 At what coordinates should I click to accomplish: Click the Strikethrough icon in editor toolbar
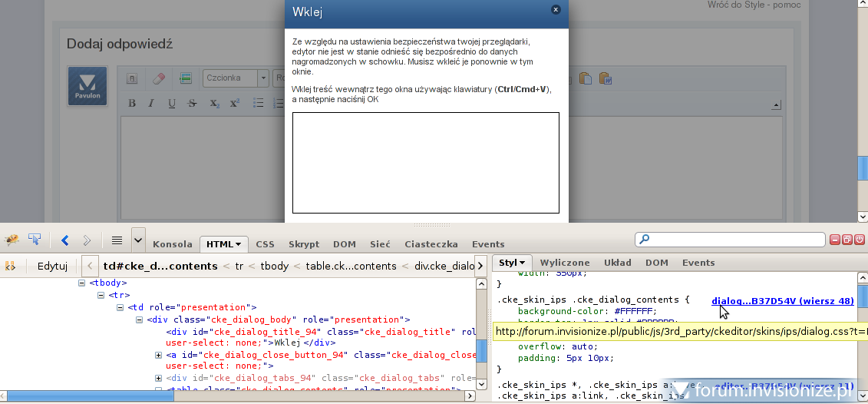point(193,104)
